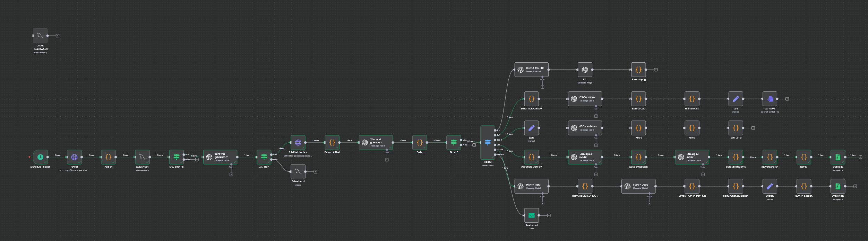Select the deactivated Check MySQL node

(x=40, y=36)
